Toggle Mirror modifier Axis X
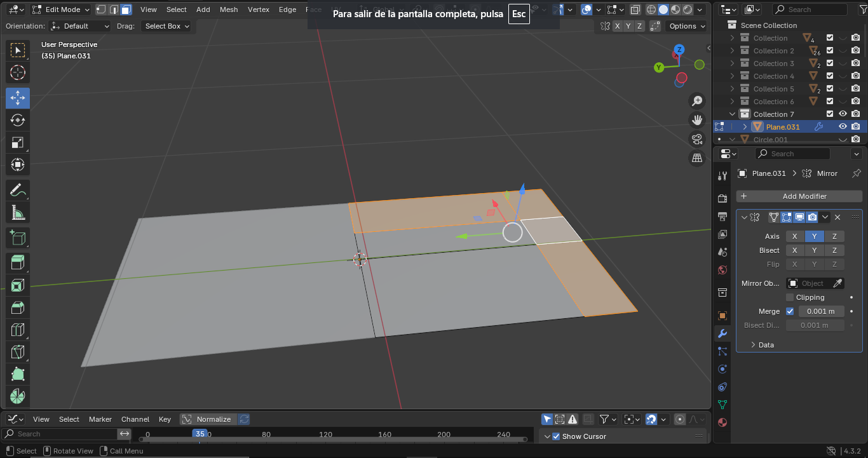The width and height of the screenshot is (868, 458). [794, 236]
